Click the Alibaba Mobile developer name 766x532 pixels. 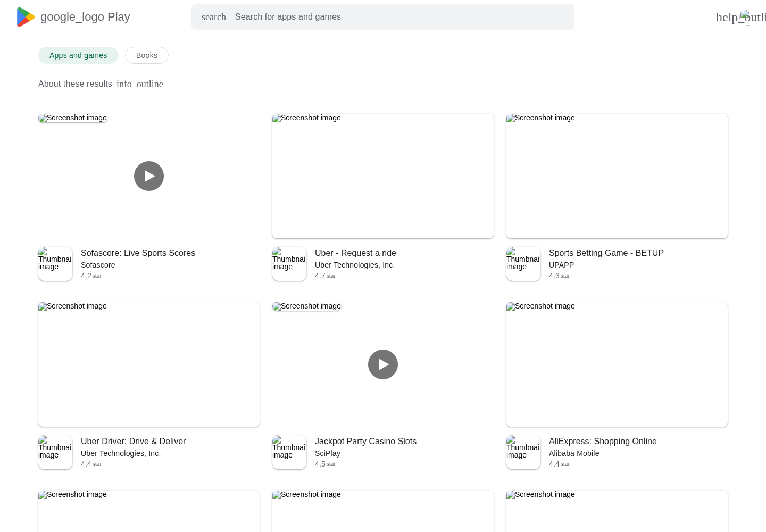click(574, 453)
